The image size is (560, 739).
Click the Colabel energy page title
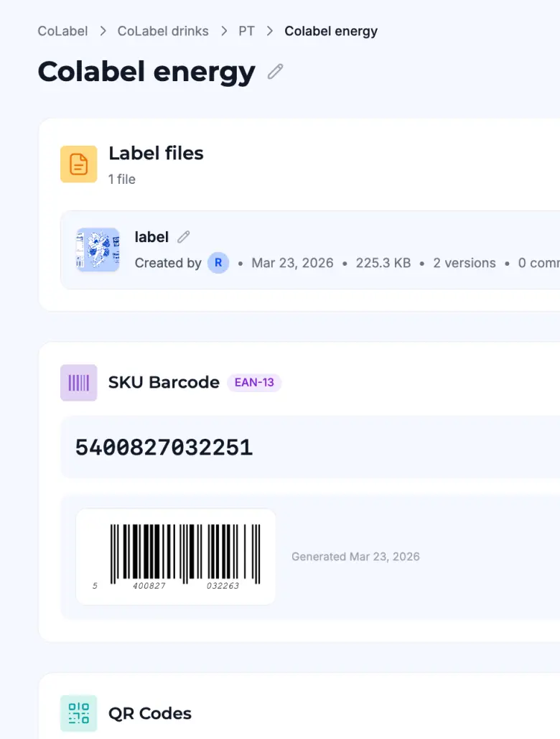146,72
